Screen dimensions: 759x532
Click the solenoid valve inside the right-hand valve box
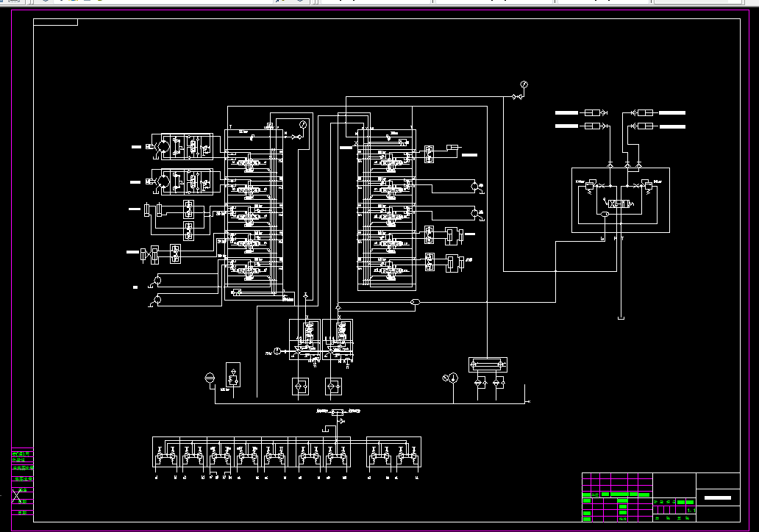(620, 204)
